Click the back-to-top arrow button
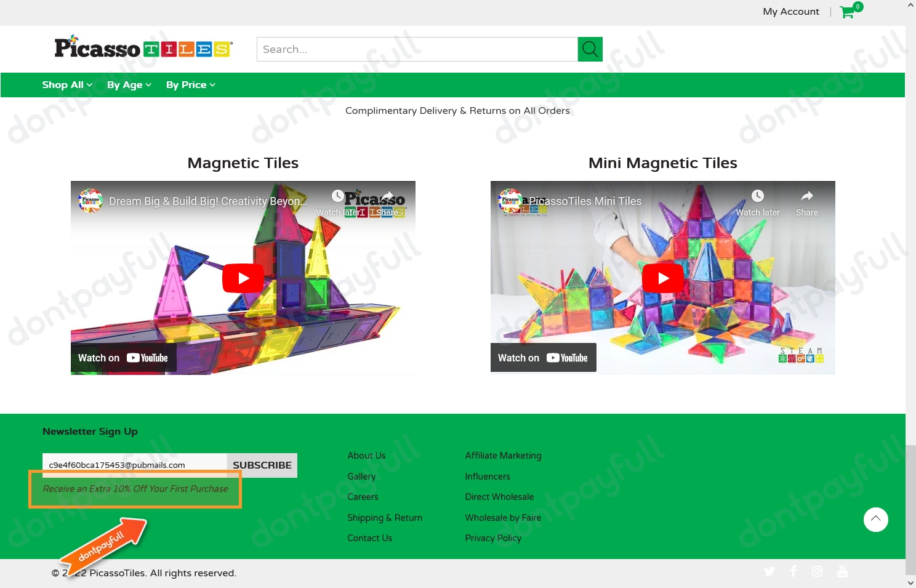Image resolution: width=916 pixels, height=588 pixels. [876, 520]
